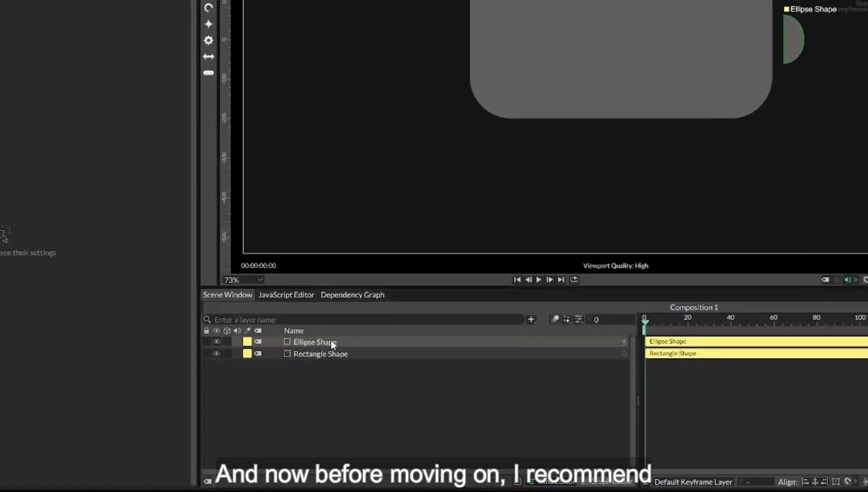Switch to the Scene Window tab
The height and width of the screenshot is (492, 868).
point(227,295)
